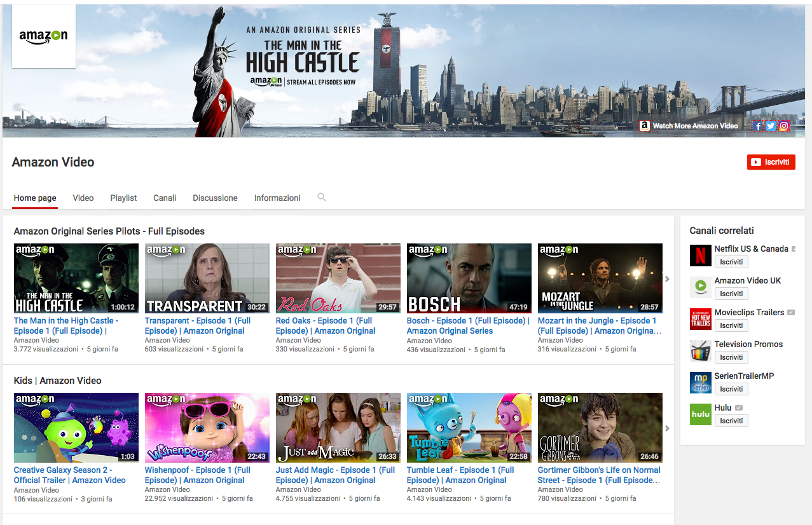The width and height of the screenshot is (812, 525).
Task: Open the Instagram icon in banner
Action: tap(784, 126)
